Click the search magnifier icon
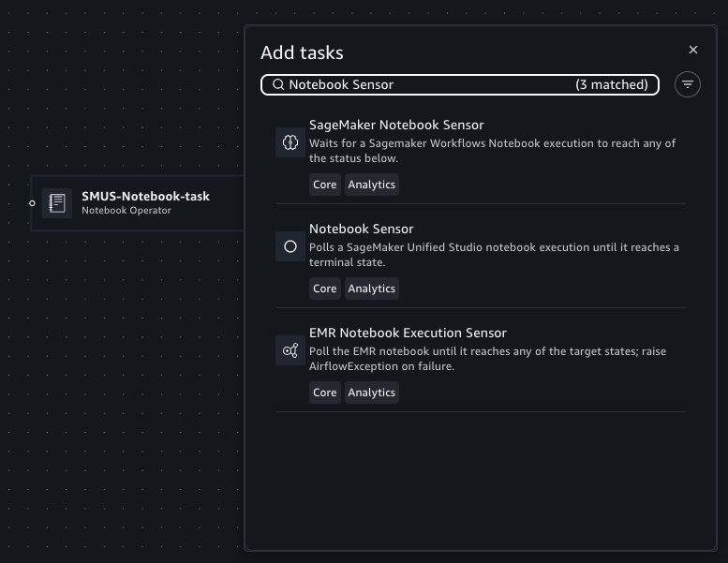The height and width of the screenshot is (563, 728). click(x=278, y=84)
